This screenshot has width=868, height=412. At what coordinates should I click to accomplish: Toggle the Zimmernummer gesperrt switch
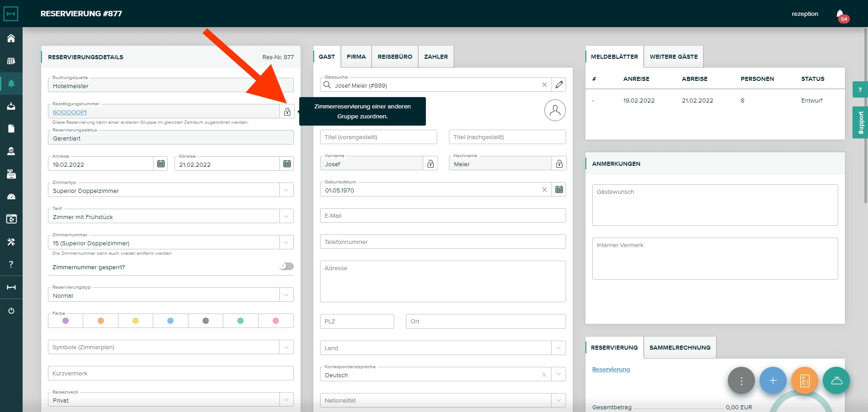pyautogui.click(x=286, y=267)
